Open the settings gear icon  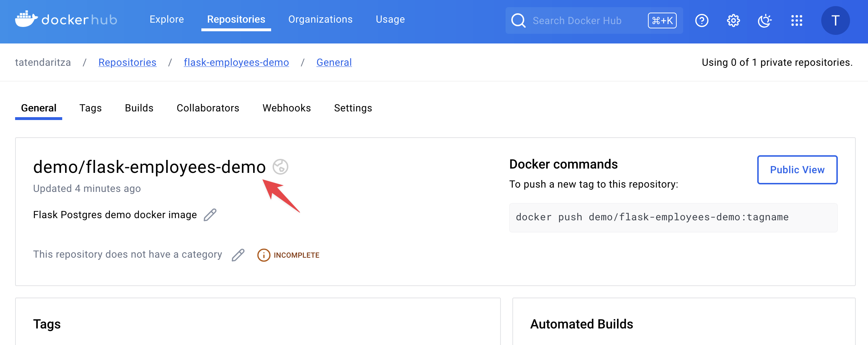733,20
